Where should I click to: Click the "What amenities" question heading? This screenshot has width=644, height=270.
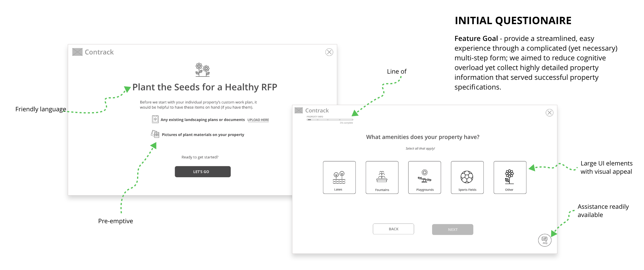[x=423, y=137]
